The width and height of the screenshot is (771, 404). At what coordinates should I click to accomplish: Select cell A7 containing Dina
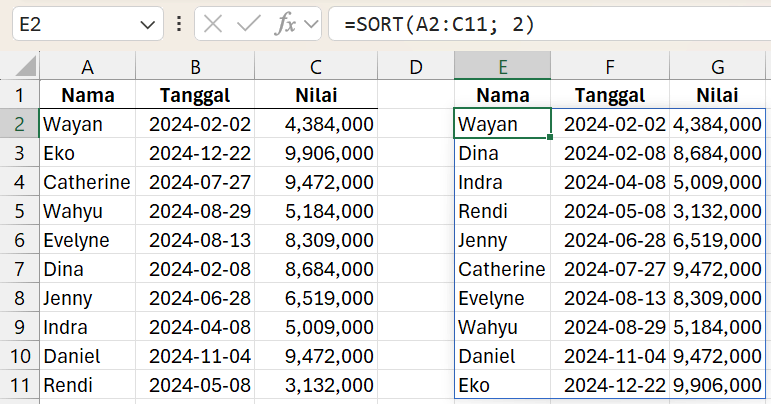(x=88, y=269)
